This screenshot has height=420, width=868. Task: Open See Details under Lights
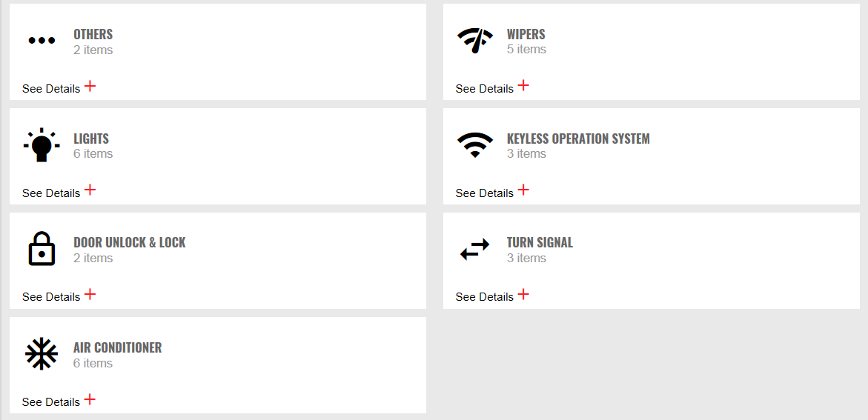point(51,193)
